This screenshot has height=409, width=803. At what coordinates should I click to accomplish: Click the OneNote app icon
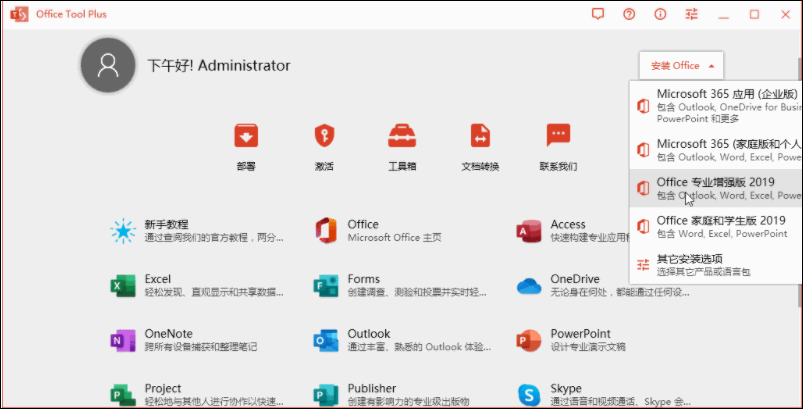click(123, 340)
